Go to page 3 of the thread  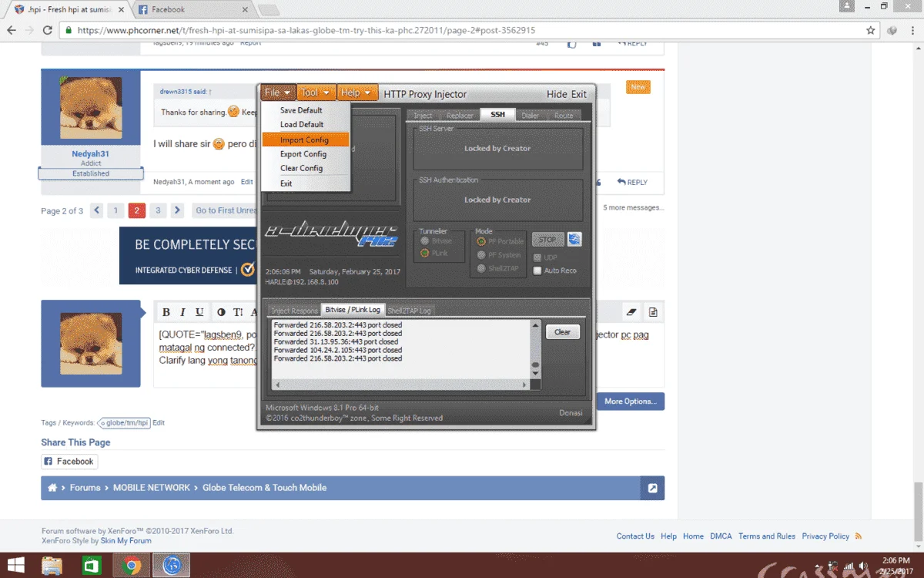pos(158,210)
